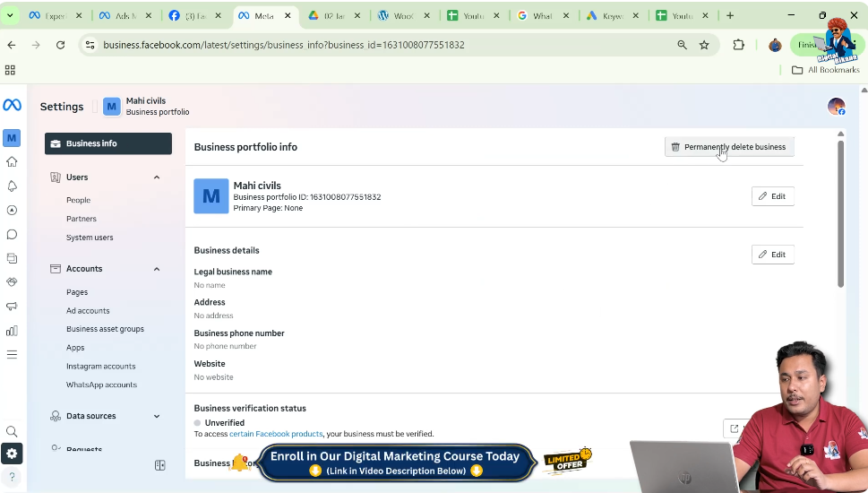
Task: Click the Help question mark icon
Action: tap(12, 476)
